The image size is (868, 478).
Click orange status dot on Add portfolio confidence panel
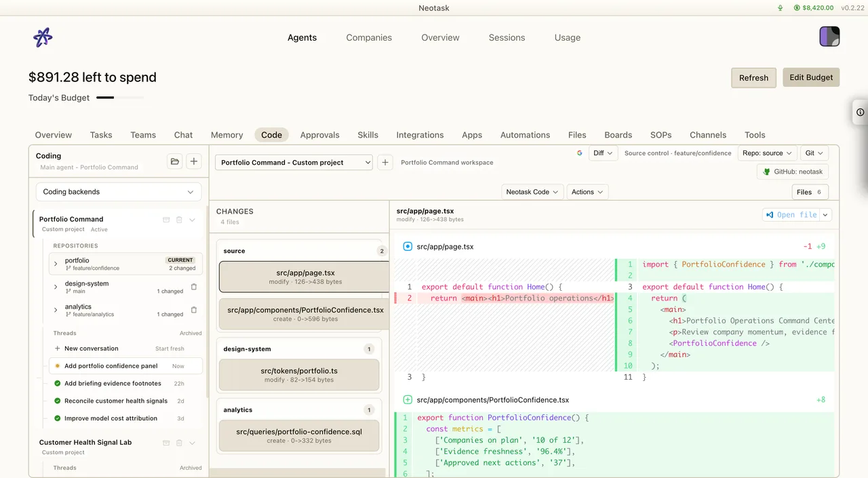pyautogui.click(x=58, y=366)
